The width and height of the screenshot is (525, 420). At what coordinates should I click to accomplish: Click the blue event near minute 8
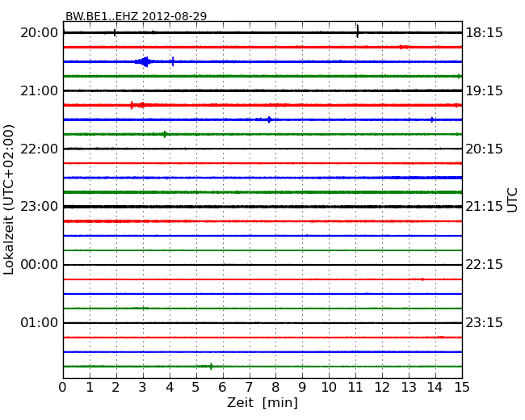coord(269,120)
